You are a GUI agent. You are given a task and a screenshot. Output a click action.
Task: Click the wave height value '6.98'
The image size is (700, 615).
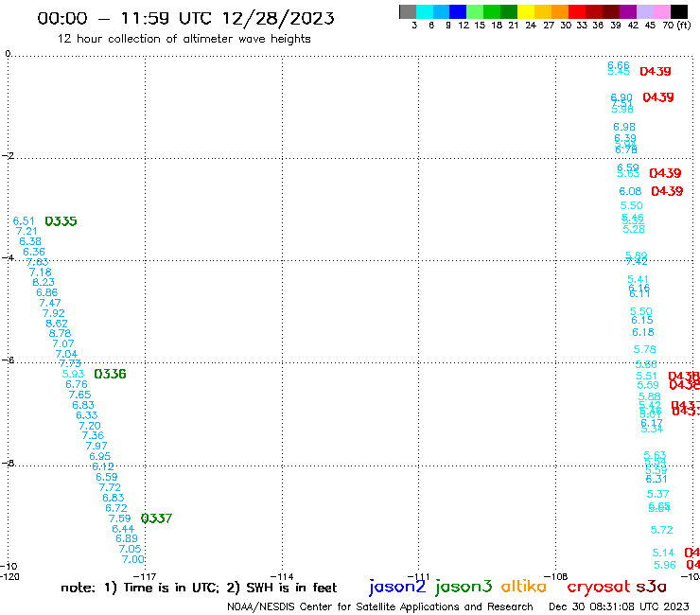click(624, 128)
